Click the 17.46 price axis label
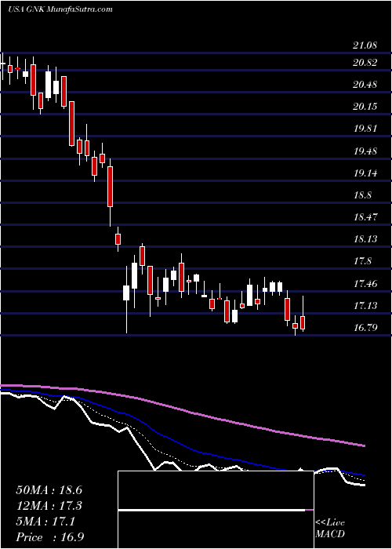Viewport: 392px width, 549px height. pos(365,284)
